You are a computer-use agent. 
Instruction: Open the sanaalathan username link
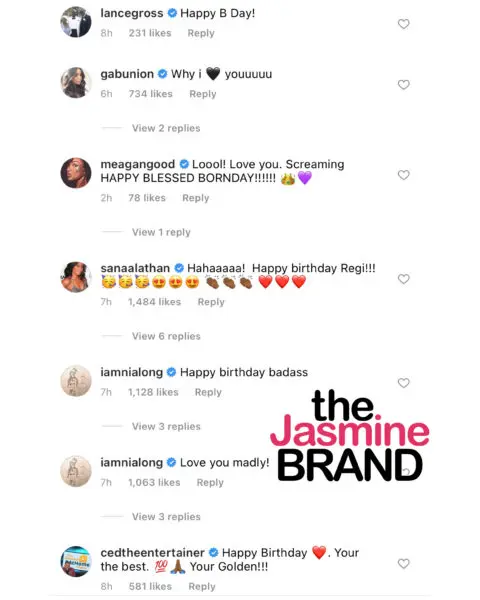[x=135, y=268]
